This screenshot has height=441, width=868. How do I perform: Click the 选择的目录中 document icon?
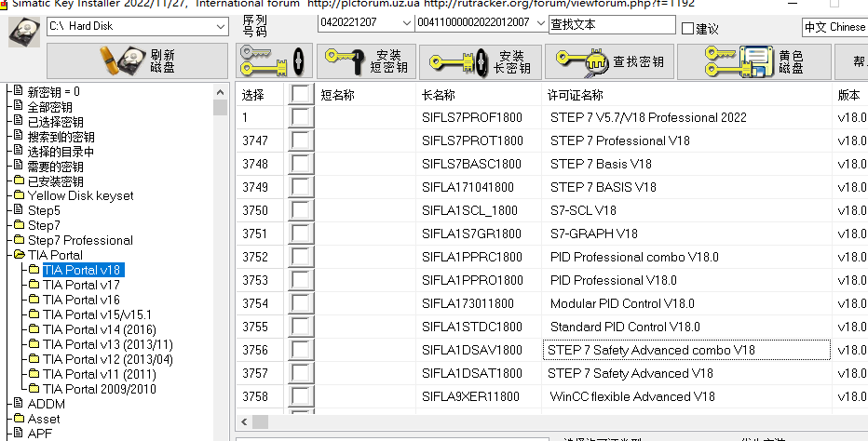pos(19,151)
